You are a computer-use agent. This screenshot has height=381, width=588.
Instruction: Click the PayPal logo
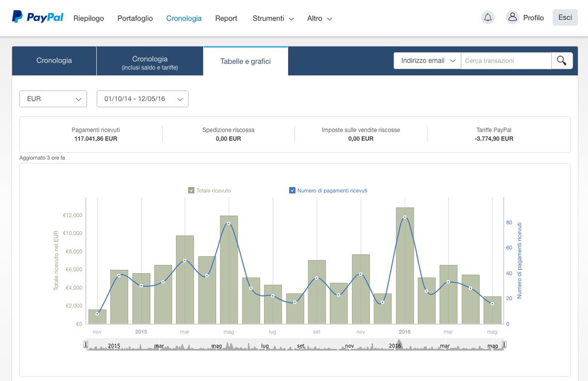coord(38,17)
